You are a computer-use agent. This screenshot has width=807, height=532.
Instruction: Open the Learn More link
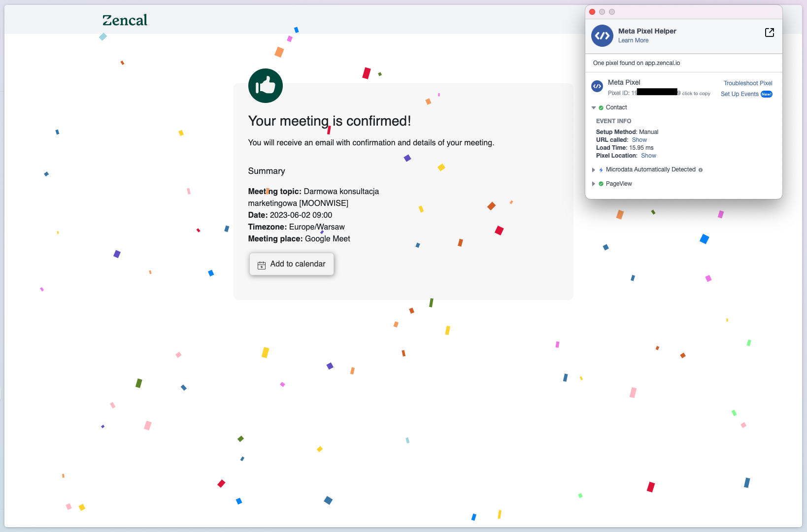(x=633, y=40)
